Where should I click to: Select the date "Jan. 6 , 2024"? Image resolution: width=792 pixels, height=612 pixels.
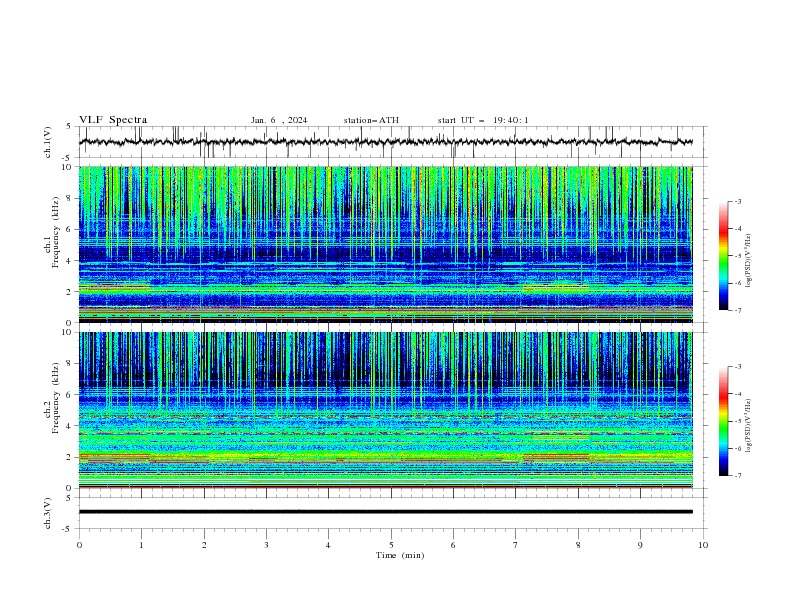pos(279,120)
